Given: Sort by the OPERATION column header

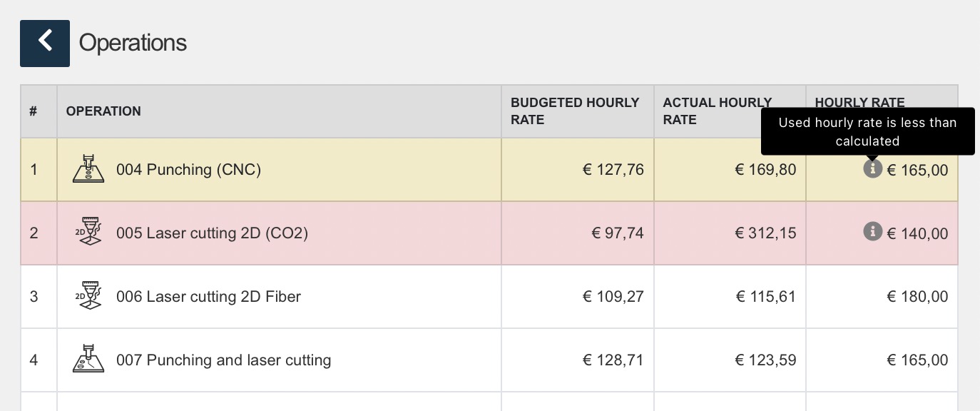Looking at the screenshot, I should [103, 111].
